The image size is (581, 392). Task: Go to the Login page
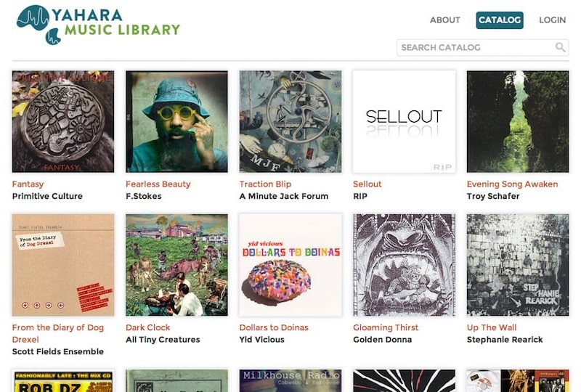[552, 20]
